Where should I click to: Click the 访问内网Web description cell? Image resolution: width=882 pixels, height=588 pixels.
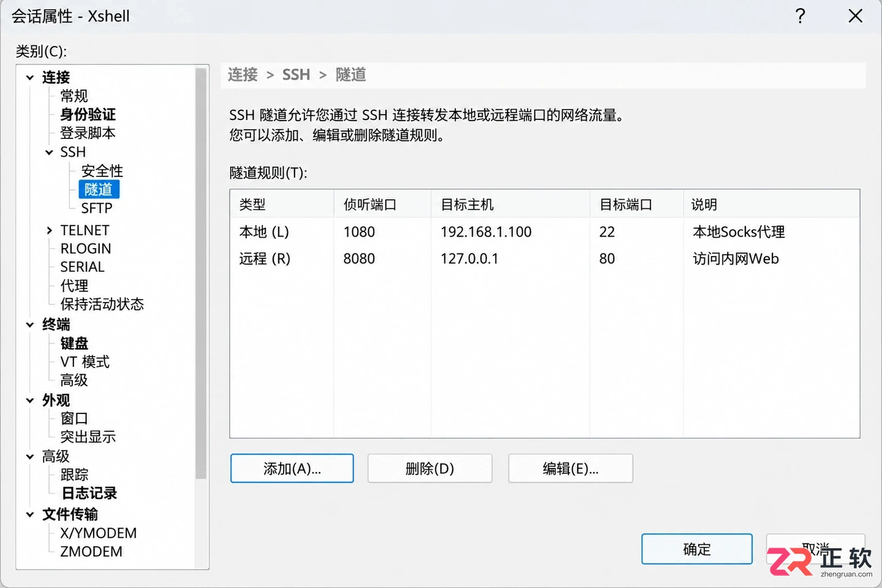tap(736, 259)
